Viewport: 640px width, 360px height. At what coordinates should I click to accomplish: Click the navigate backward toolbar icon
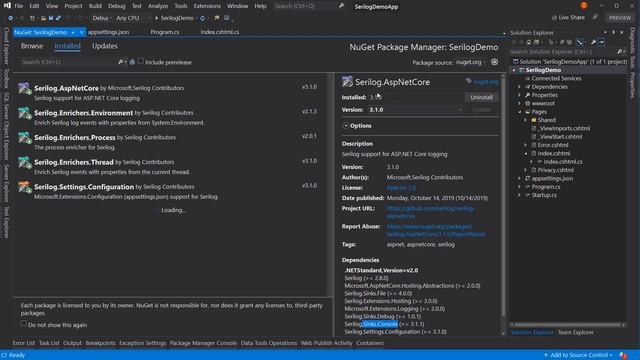[11, 18]
